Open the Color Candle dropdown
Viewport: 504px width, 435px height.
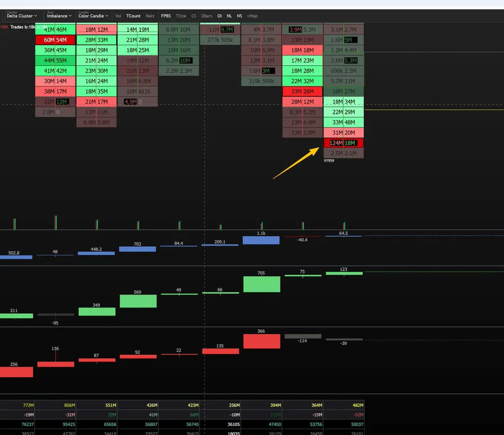click(x=93, y=16)
